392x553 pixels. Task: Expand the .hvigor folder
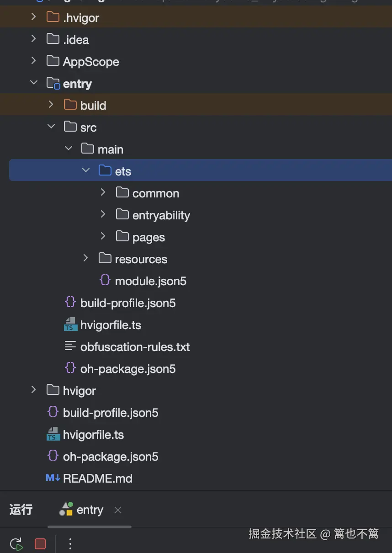(x=33, y=17)
